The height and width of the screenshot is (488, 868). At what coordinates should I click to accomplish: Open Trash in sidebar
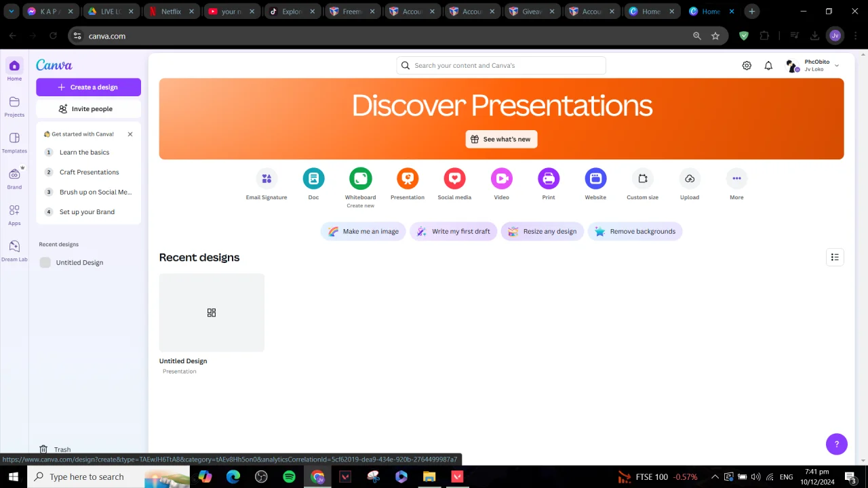pos(55,449)
